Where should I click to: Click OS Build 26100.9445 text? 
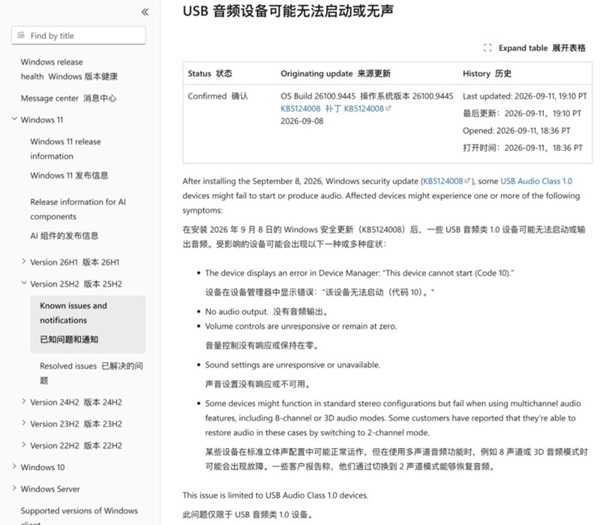point(318,96)
